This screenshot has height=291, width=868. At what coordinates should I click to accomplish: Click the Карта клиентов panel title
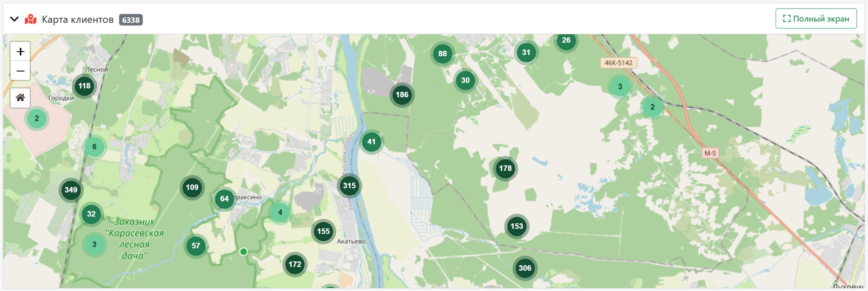point(78,19)
